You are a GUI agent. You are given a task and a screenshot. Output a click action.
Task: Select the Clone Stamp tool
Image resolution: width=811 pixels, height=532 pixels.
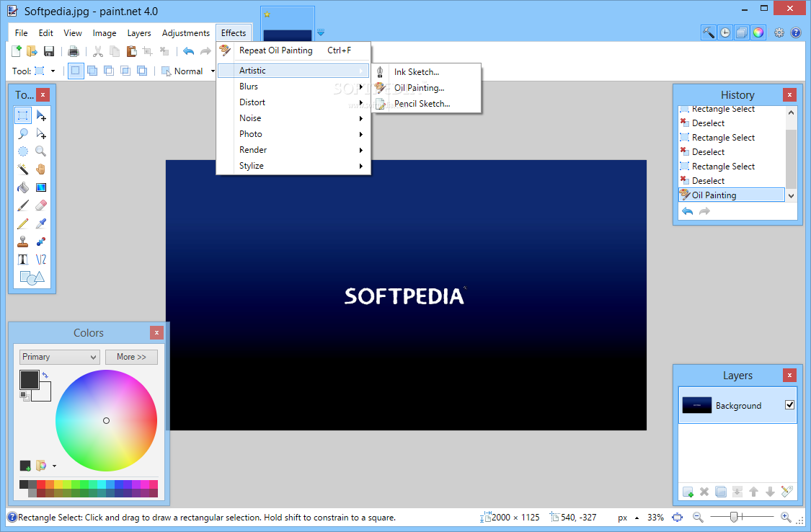23,241
